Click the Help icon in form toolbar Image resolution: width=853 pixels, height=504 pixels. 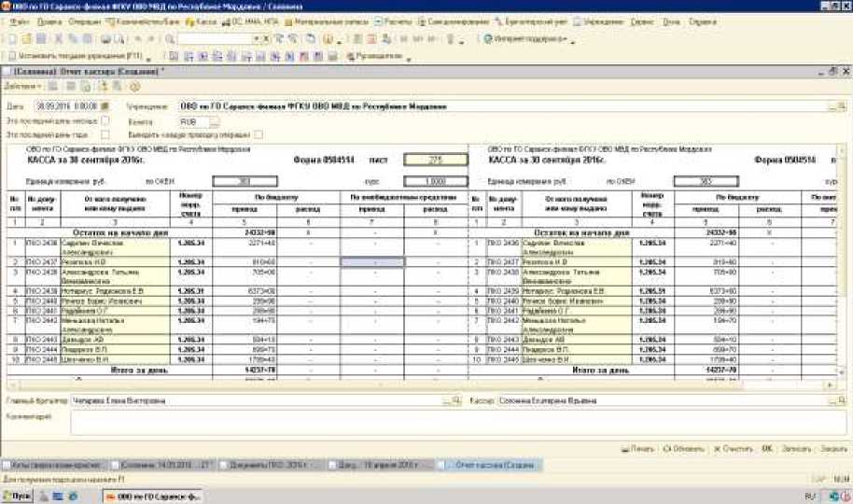134,86
